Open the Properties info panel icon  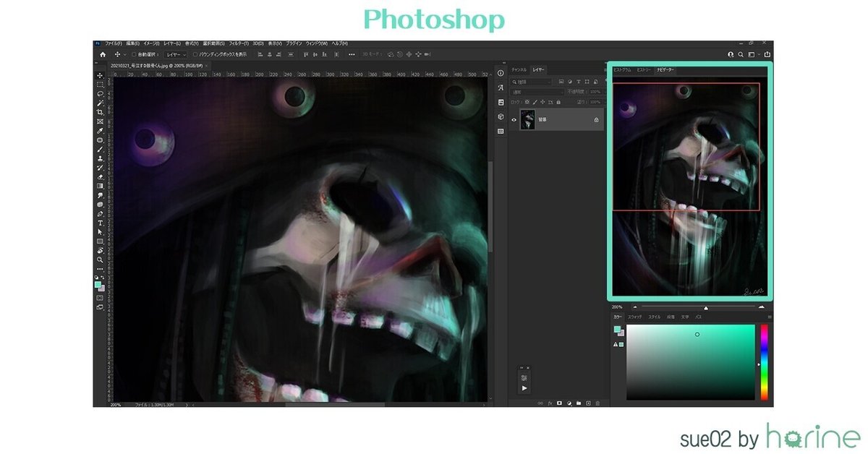(501, 73)
